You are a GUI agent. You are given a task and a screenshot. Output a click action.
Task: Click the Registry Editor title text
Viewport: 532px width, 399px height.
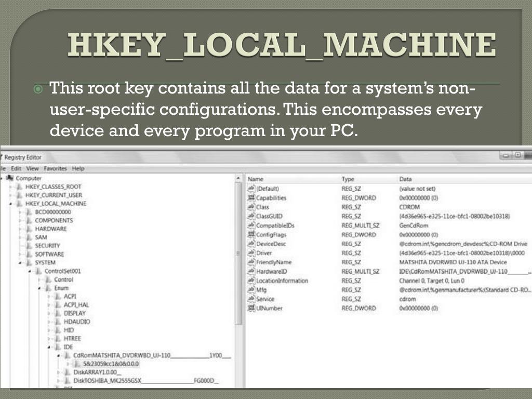coord(23,157)
